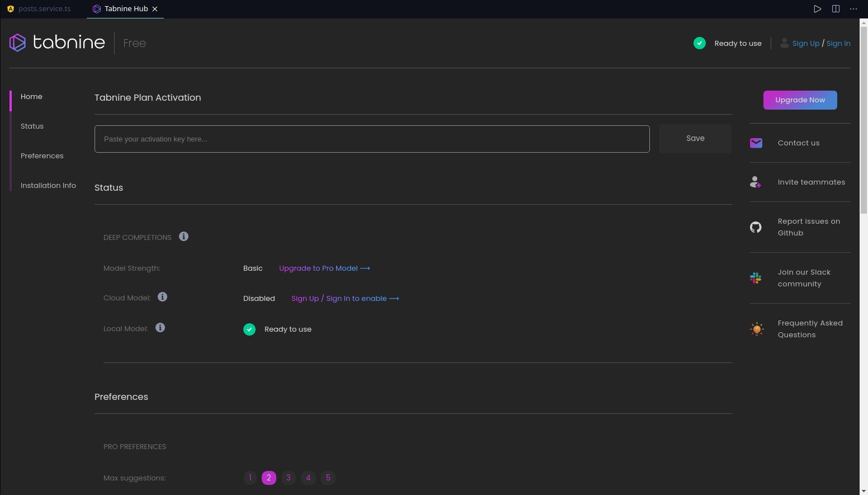Click the Upgrade Now button
The height and width of the screenshot is (495, 868).
[x=800, y=100]
